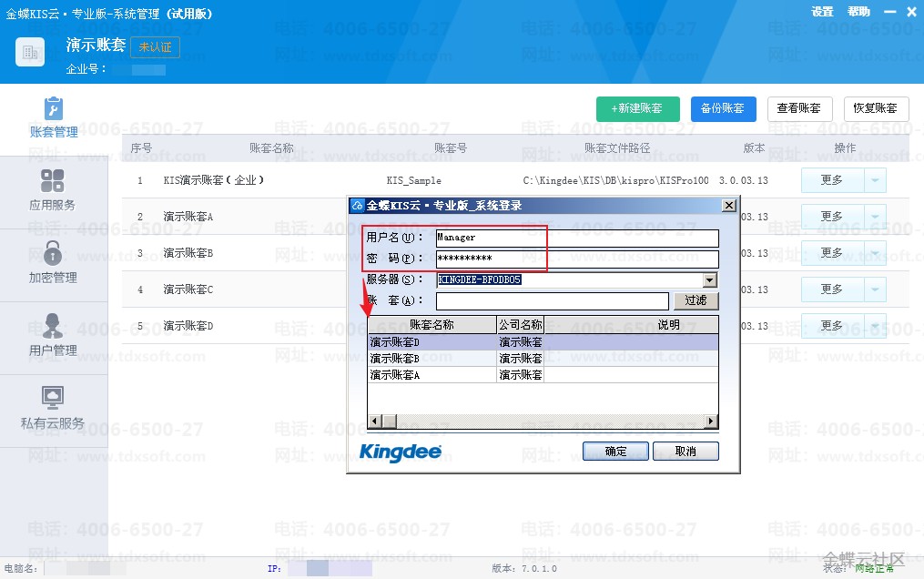Image resolution: width=924 pixels, height=579 pixels.
Task: Click the cloud icon in login dialog title
Action: (357, 206)
